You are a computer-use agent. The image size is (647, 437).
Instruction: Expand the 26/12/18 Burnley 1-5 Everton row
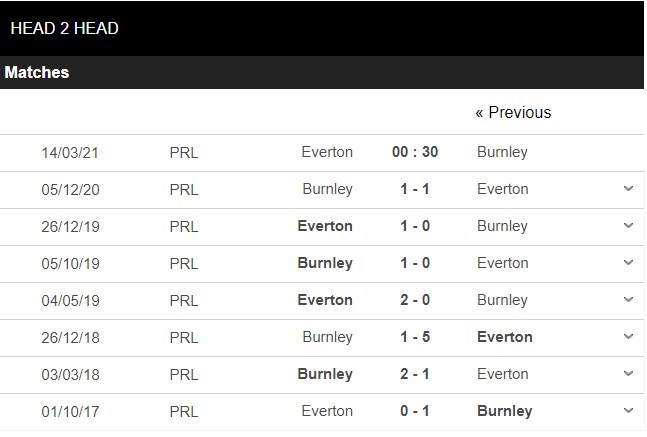tap(628, 337)
